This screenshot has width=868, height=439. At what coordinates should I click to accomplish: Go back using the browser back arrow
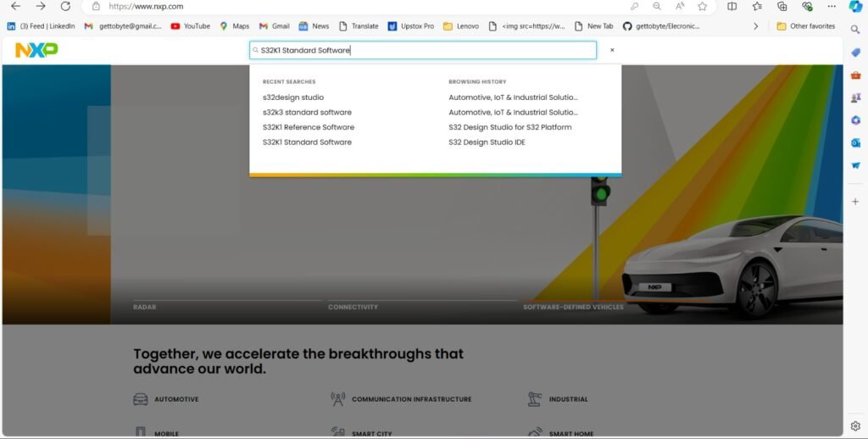(15, 6)
